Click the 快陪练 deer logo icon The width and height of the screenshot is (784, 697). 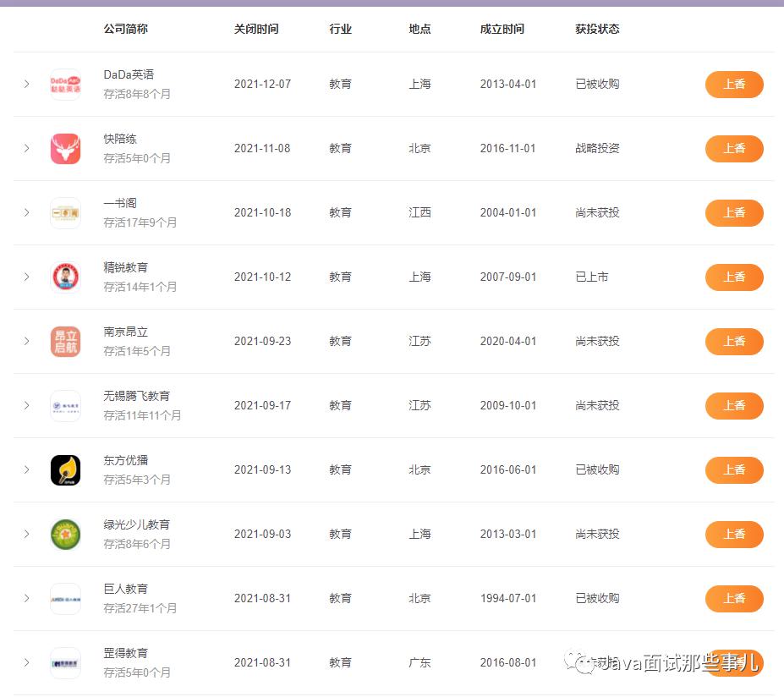click(x=65, y=149)
